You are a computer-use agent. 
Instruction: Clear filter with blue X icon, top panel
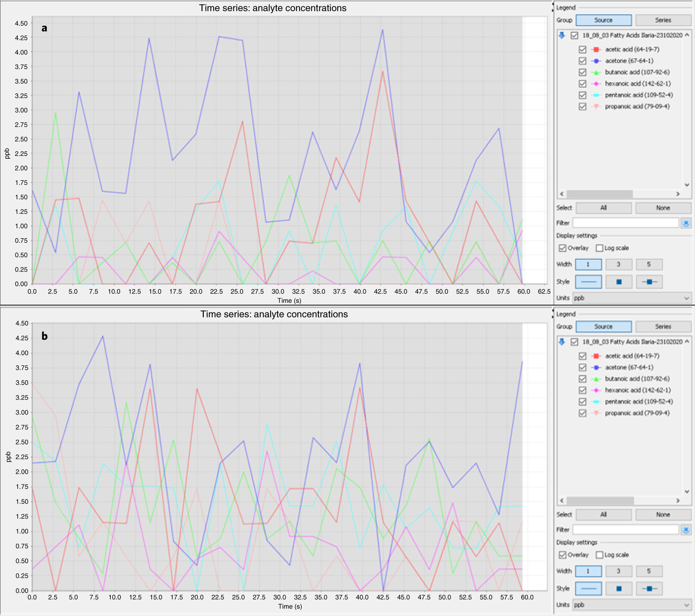[686, 223]
